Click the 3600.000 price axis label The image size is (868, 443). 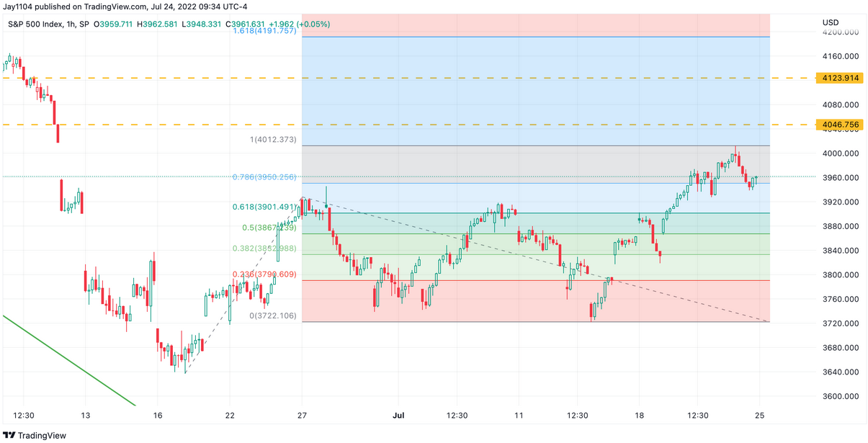tap(841, 397)
